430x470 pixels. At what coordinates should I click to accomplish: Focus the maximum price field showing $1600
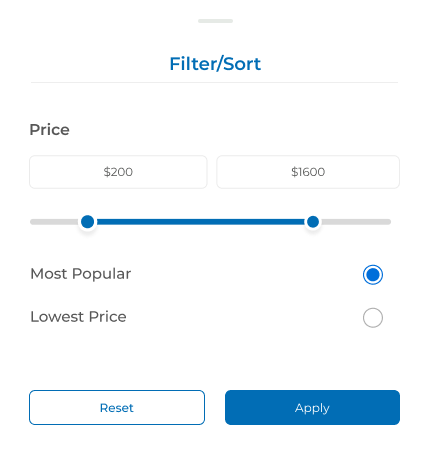pos(308,172)
